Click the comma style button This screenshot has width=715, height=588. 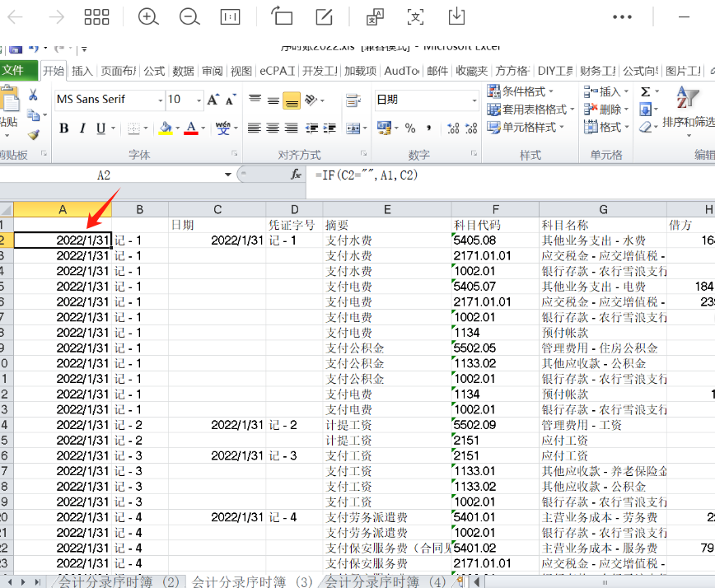point(428,128)
